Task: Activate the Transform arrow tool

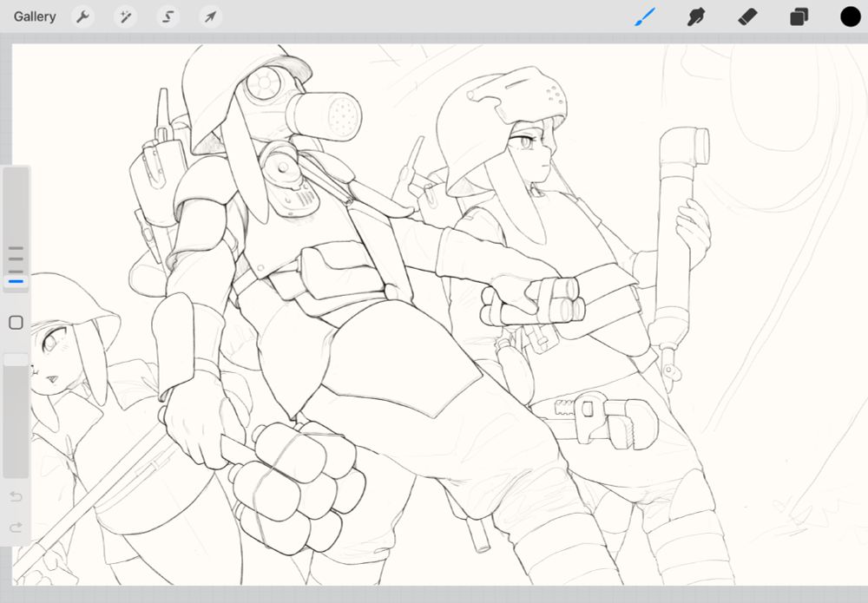Action: pos(210,16)
